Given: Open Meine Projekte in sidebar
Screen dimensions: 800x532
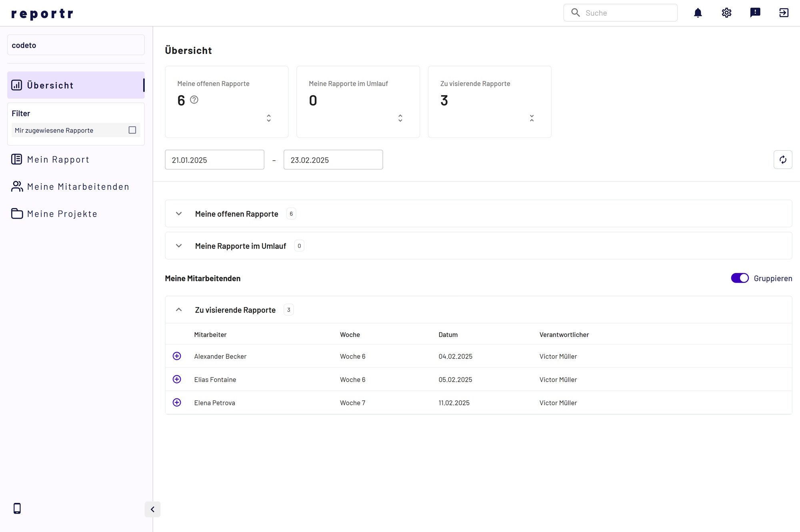Looking at the screenshot, I should (76, 213).
